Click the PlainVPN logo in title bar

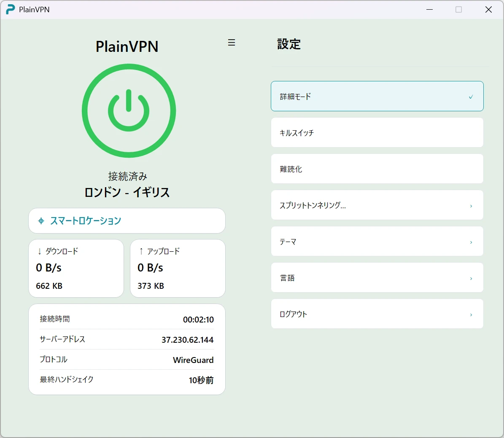click(10, 9)
